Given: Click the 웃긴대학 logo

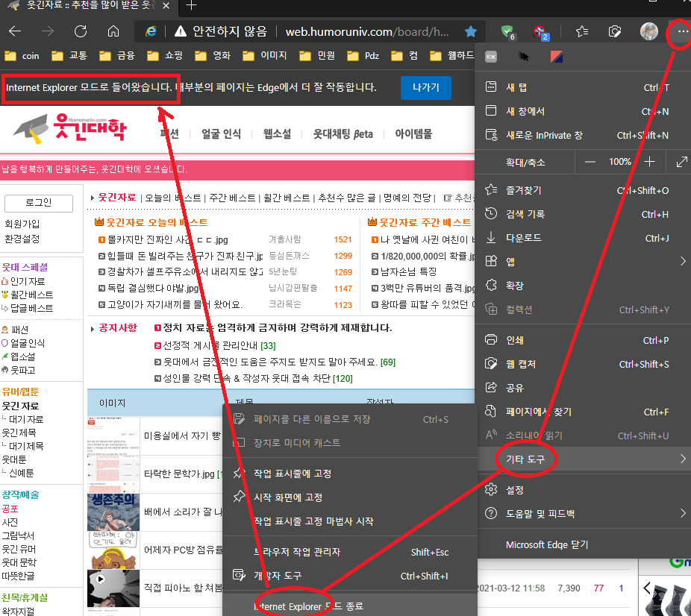Looking at the screenshot, I should (70, 128).
